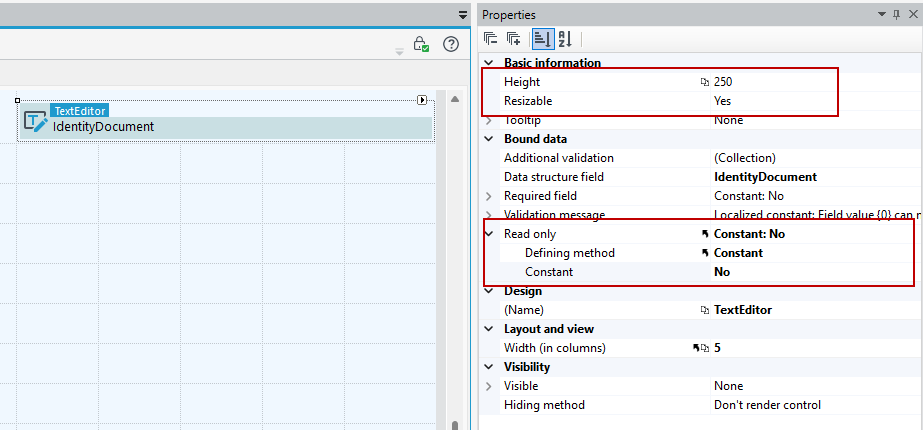Select Data structure field property label
Viewport: 923px width, 430px height.
pyautogui.click(x=553, y=177)
